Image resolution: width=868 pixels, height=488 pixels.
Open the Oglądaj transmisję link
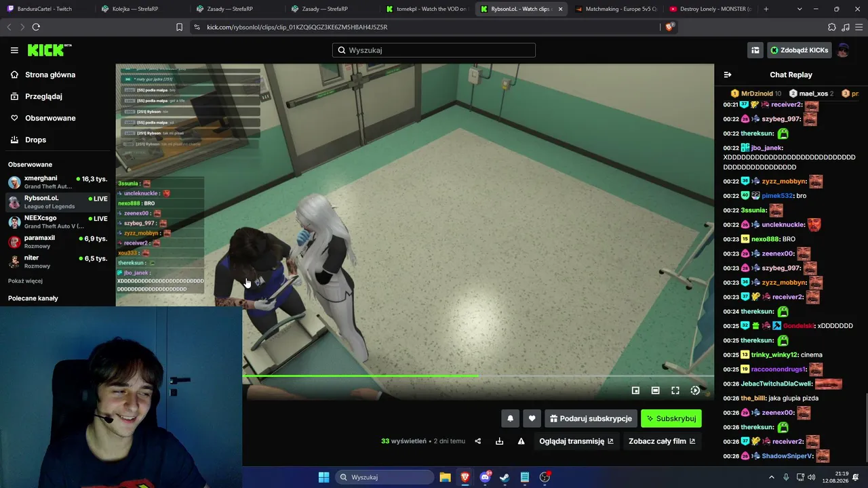[576, 441]
